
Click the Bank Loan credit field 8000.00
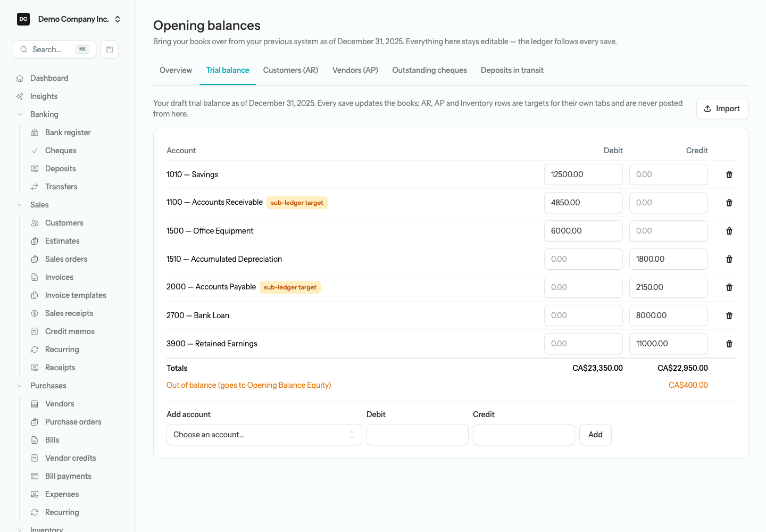click(x=669, y=315)
